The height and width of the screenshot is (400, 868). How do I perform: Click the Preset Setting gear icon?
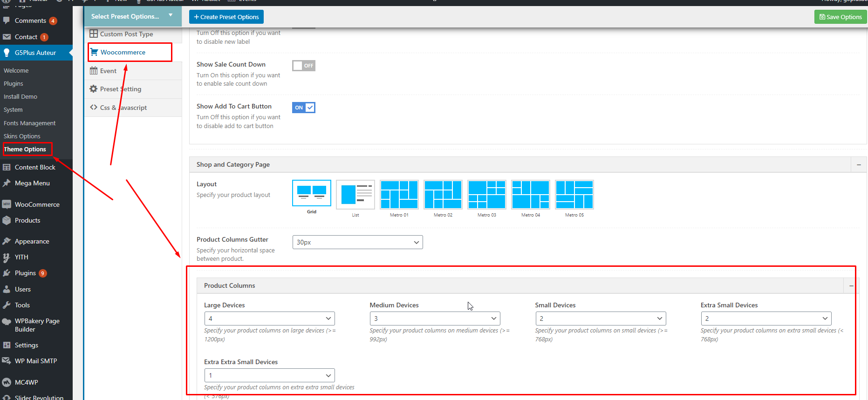94,89
